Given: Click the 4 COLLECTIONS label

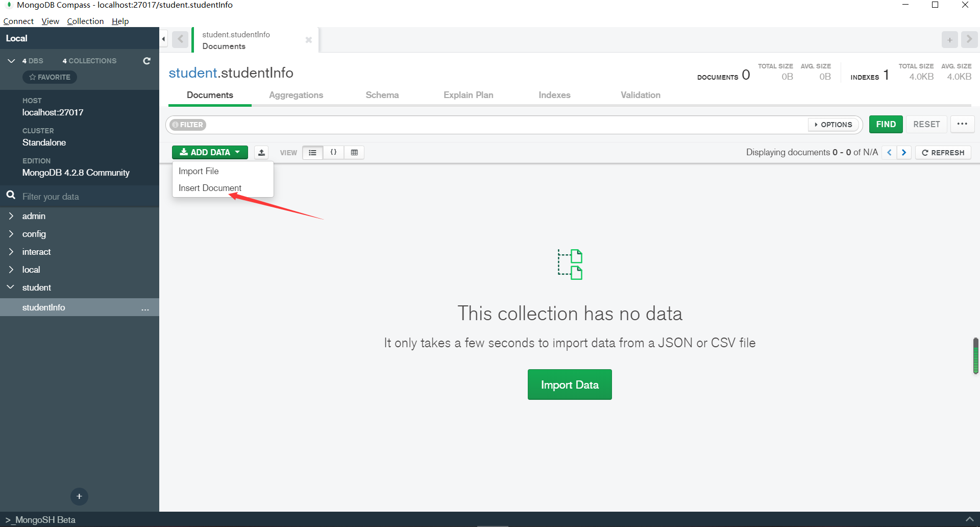Looking at the screenshot, I should [x=89, y=61].
